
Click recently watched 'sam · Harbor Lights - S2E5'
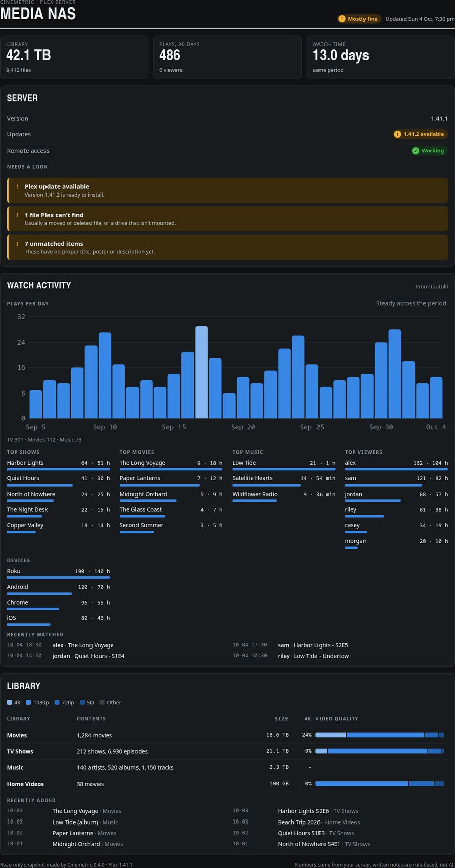(313, 645)
